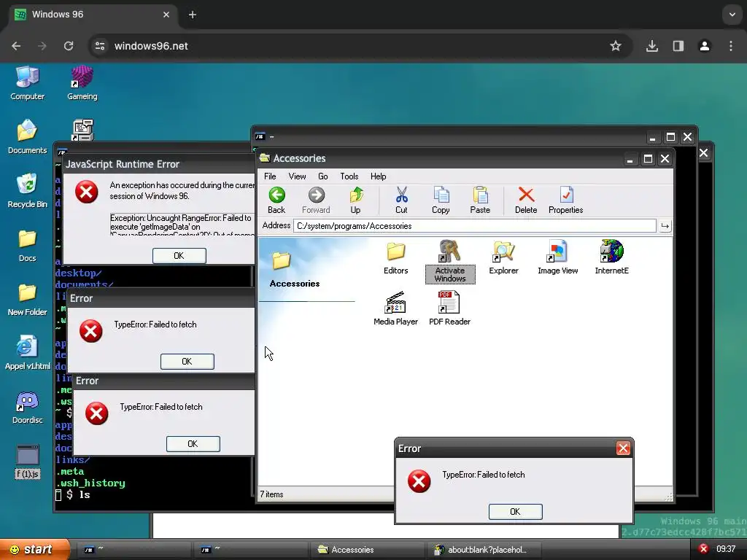Switch to the second terminal taskbar item

(x=249, y=550)
